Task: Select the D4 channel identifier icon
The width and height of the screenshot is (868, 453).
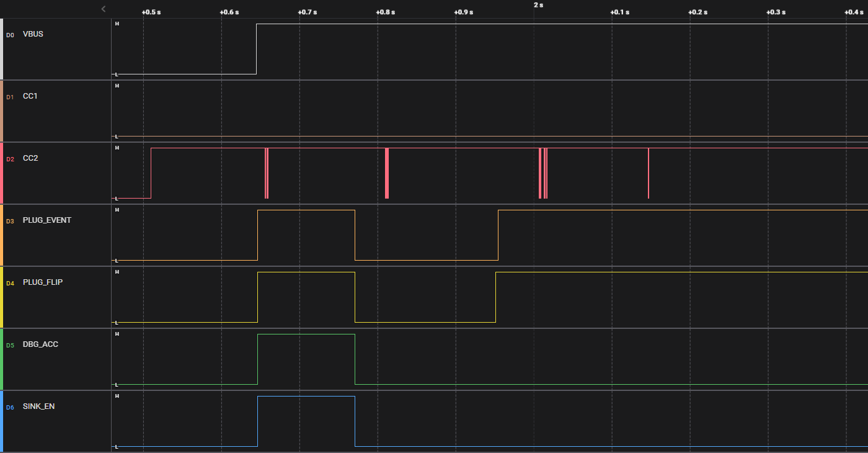Action: point(10,282)
